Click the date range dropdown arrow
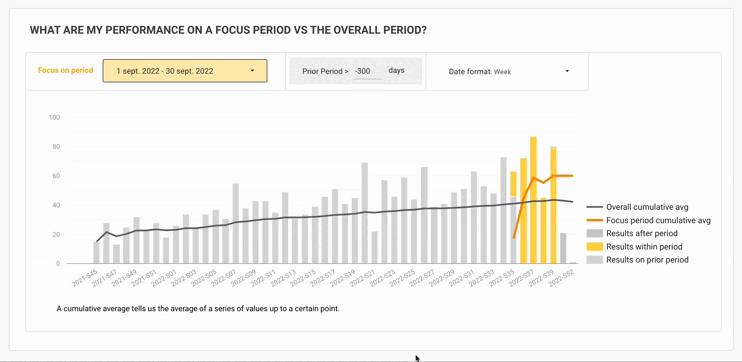The image size is (742, 362). (x=252, y=71)
